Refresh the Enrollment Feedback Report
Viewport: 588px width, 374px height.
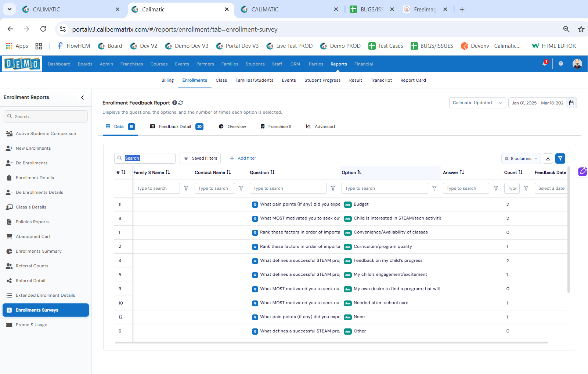point(181,103)
